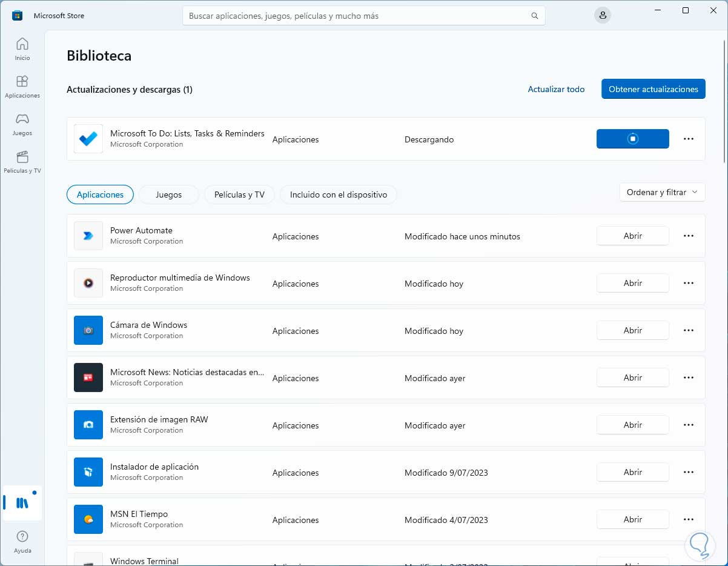Select the Juegos filter tab
The width and height of the screenshot is (728, 566).
[168, 195]
